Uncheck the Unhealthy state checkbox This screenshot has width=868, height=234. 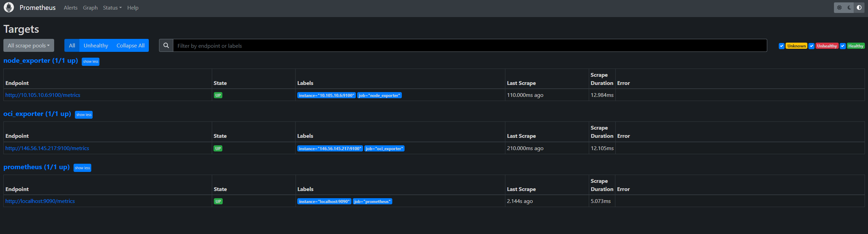coord(811,46)
